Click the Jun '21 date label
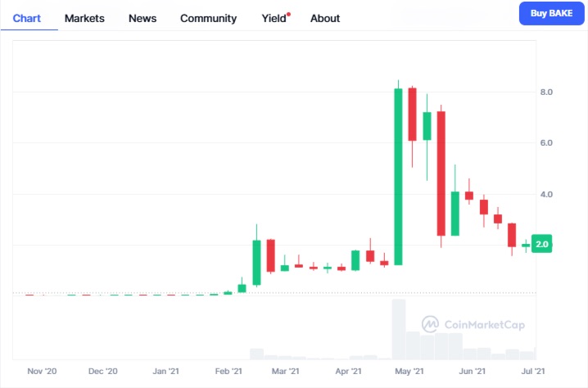Image resolution: width=588 pixels, height=388 pixels. point(473,371)
